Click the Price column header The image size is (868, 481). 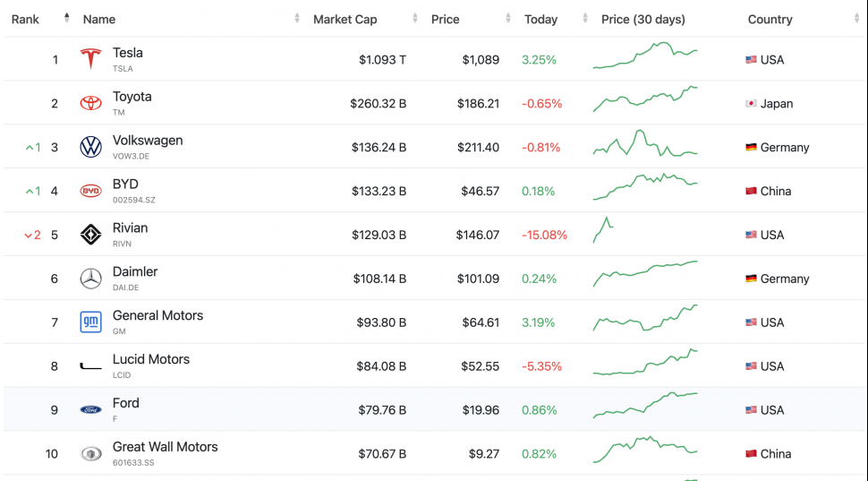pos(445,19)
